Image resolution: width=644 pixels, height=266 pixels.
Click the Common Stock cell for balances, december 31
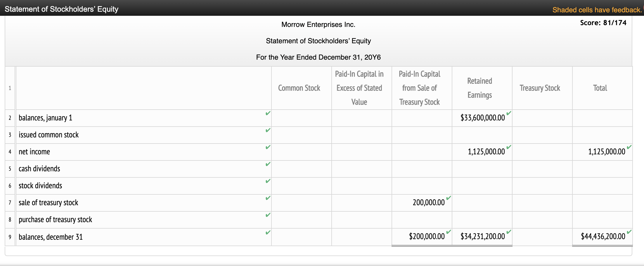click(x=301, y=237)
